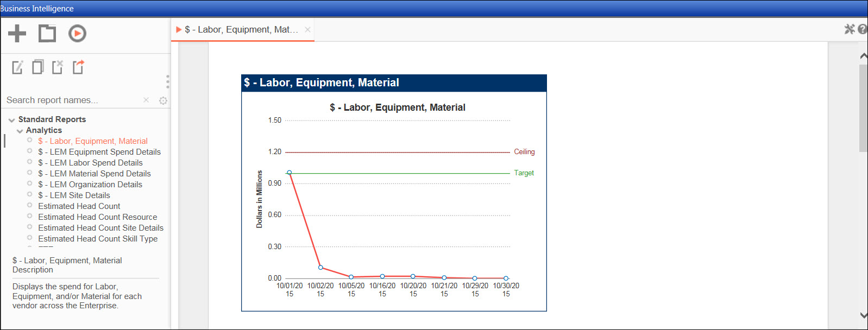This screenshot has width=868, height=330.
Task: Switch to the $ - Labor, Equipment, Mat… tab
Action: [241, 30]
